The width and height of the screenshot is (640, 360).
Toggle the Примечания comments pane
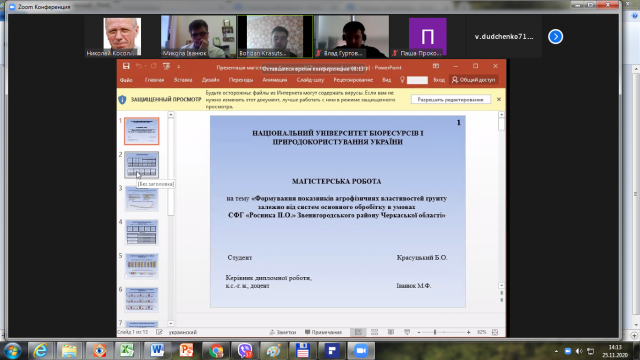pyautogui.click(x=323, y=332)
